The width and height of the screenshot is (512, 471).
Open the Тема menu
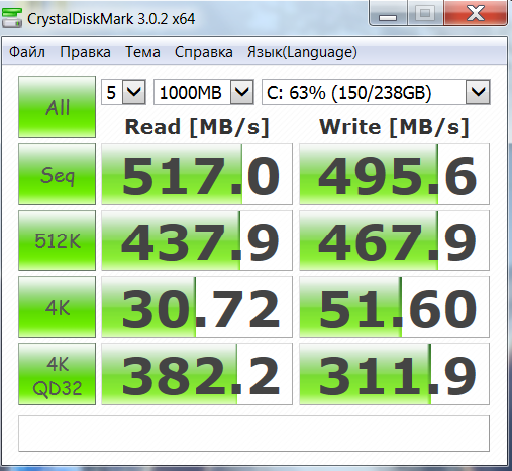point(143,52)
